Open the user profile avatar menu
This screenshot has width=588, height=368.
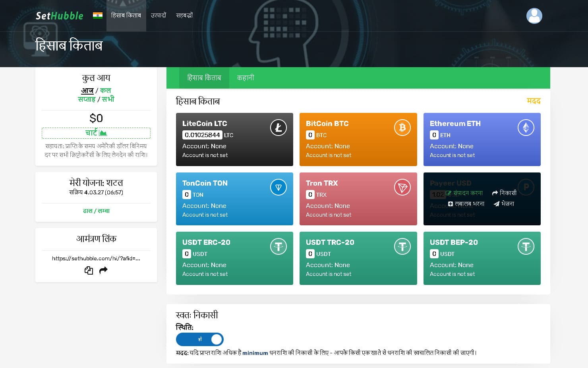pos(534,16)
